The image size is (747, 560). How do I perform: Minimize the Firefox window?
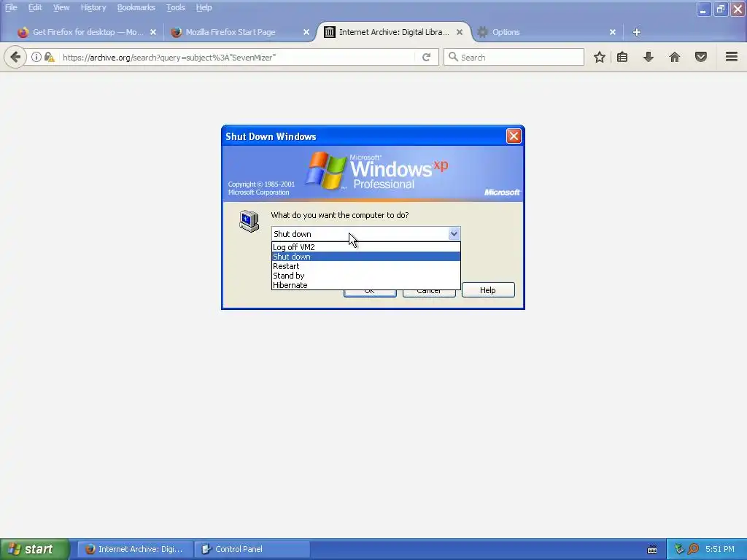(703, 9)
